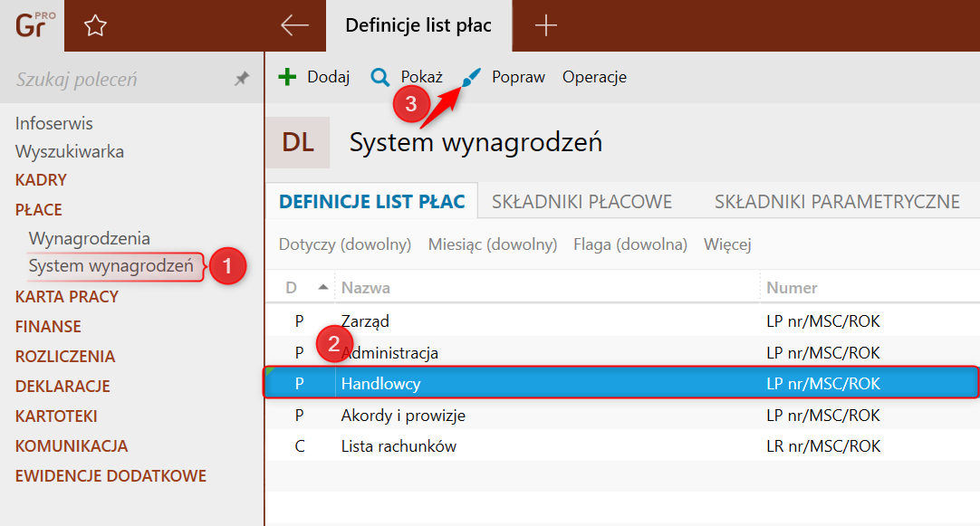
Task: Expand the KARTOTEKI section
Action: coord(56,416)
